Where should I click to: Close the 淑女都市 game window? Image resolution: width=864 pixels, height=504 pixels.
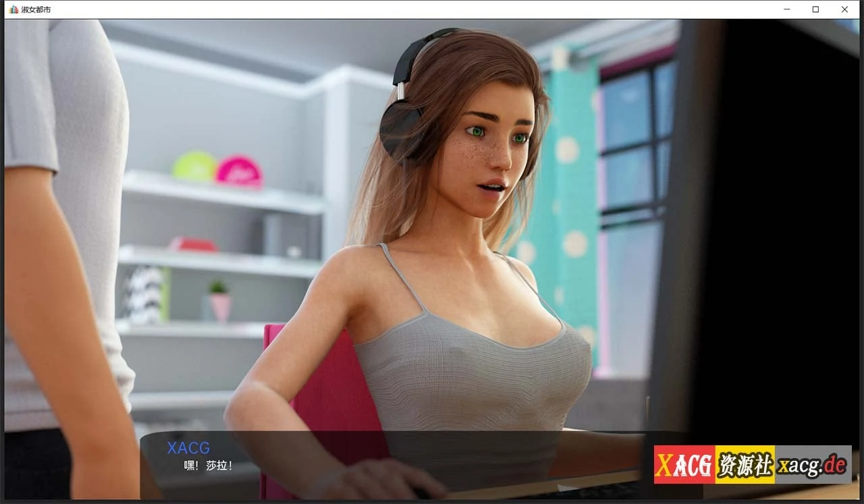point(844,9)
